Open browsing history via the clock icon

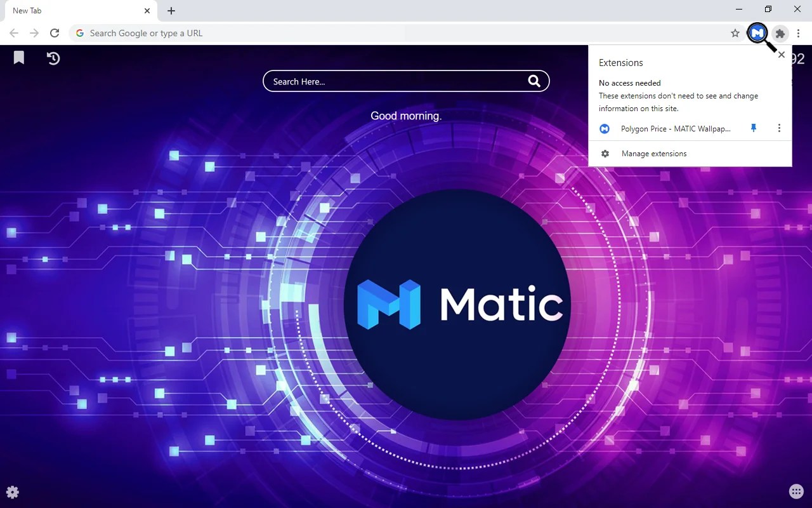53,58
